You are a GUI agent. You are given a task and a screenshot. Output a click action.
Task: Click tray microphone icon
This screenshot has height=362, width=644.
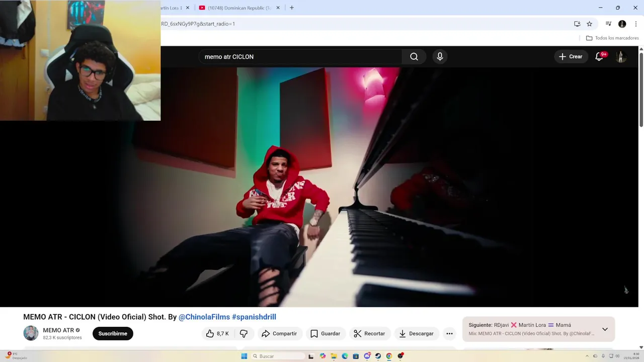[603, 356]
